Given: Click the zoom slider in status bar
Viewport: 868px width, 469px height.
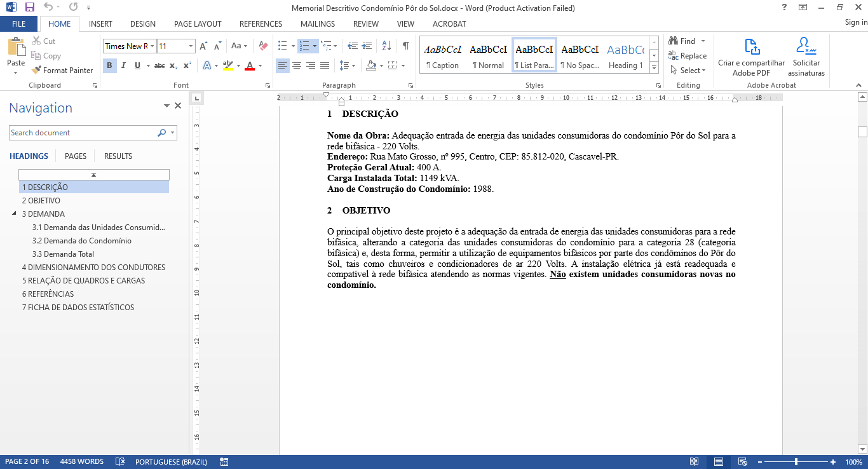Looking at the screenshot, I should pyautogui.click(x=796, y=462).
